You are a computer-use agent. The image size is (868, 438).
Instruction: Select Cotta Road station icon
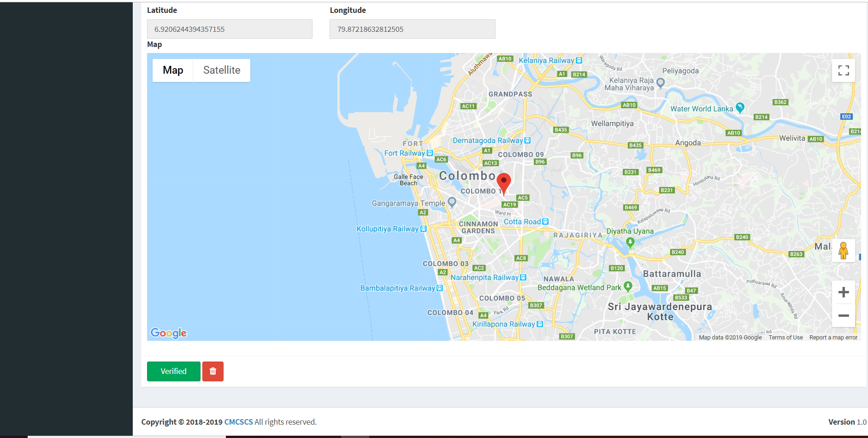pos(545,222)
